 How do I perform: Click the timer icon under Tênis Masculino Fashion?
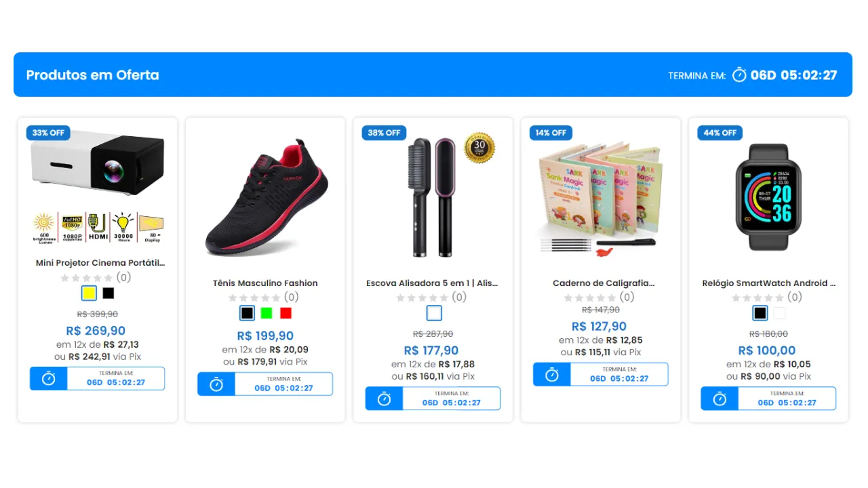point(216,384)
